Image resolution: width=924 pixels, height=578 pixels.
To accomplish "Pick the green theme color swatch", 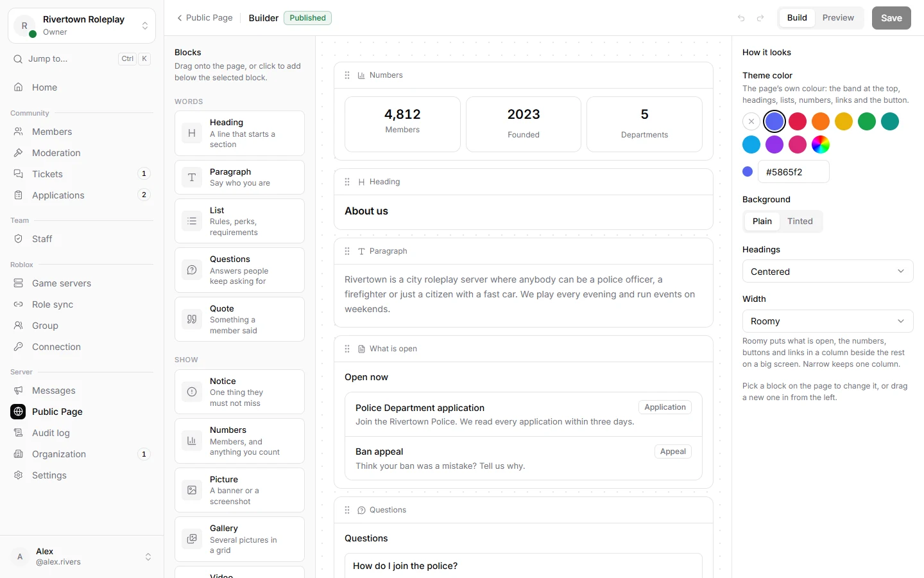I will pyautogui.click(x=867, y=121).
